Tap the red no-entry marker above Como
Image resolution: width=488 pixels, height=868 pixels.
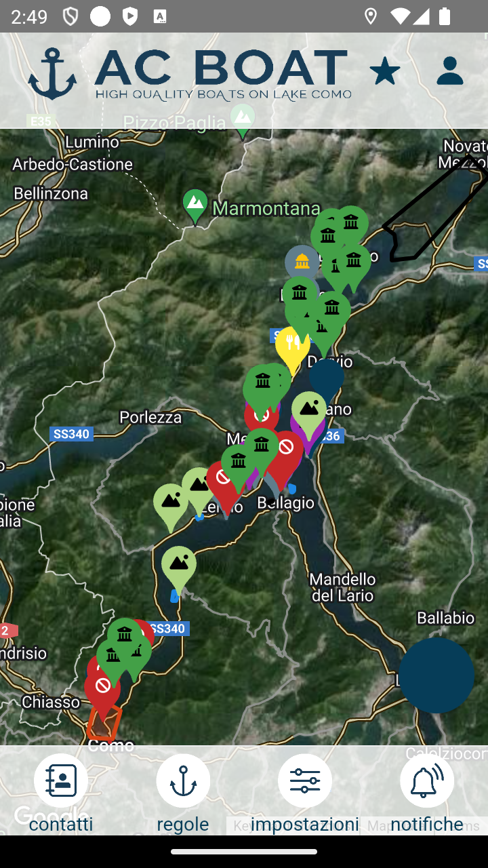click(102, 688)
